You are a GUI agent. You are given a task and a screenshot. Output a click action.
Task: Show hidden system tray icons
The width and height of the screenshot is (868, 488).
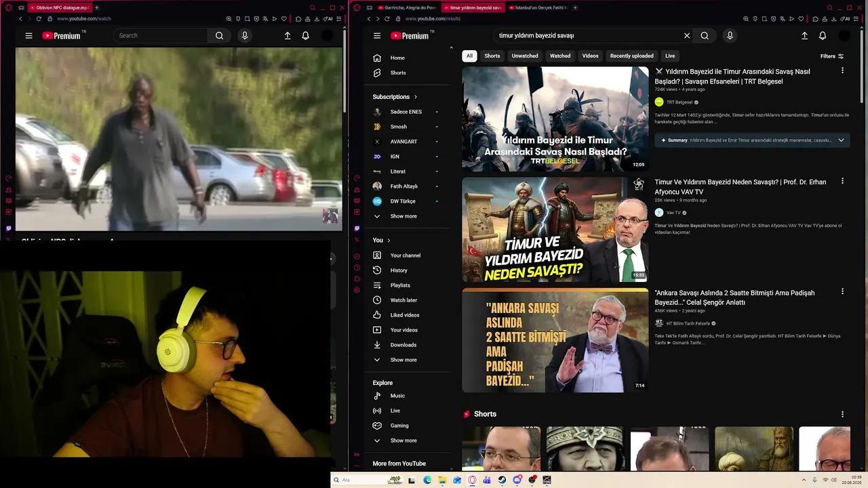805,480
